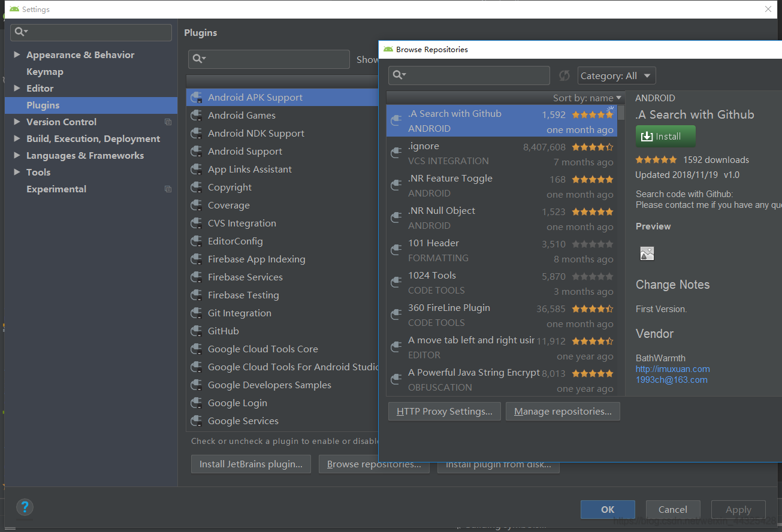Click Install JetBrains plugin button
Viewport: 782px width, 532px height.
[251, 464]
